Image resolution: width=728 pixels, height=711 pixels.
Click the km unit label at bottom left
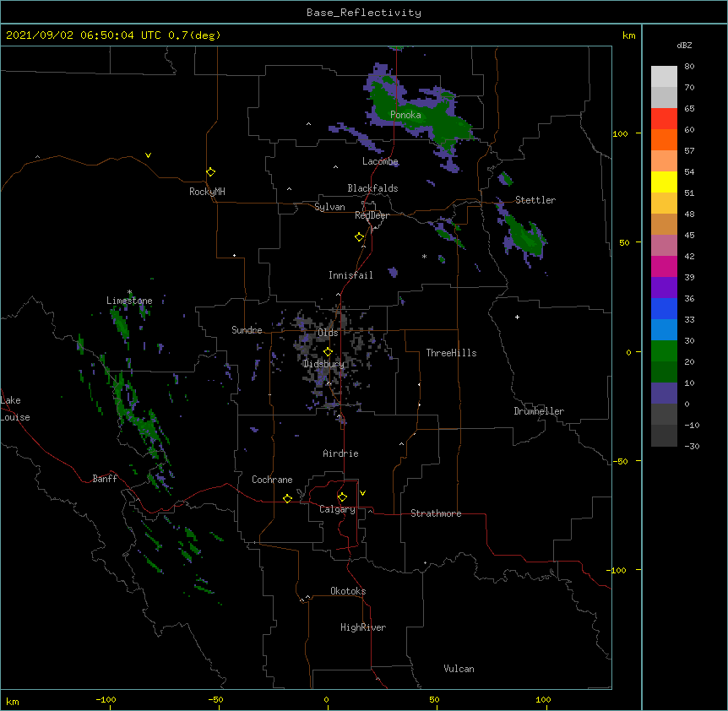13,702
